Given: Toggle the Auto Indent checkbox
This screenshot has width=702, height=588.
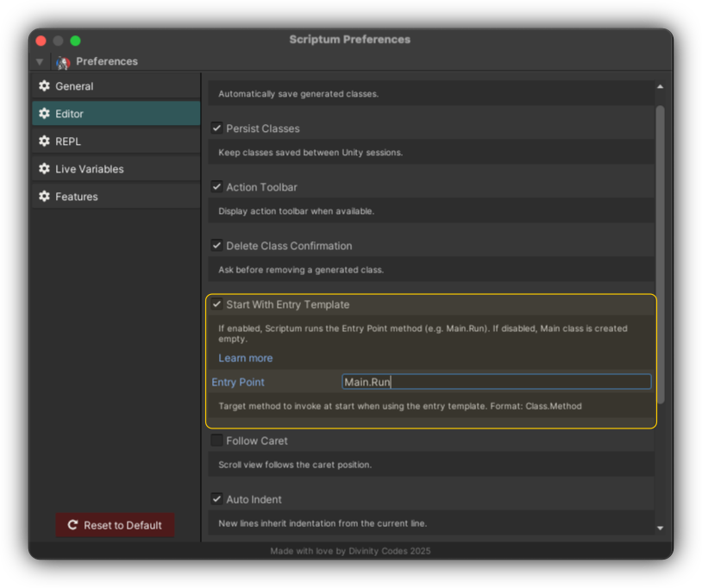Looking at the screenshot, I should 216,499.
